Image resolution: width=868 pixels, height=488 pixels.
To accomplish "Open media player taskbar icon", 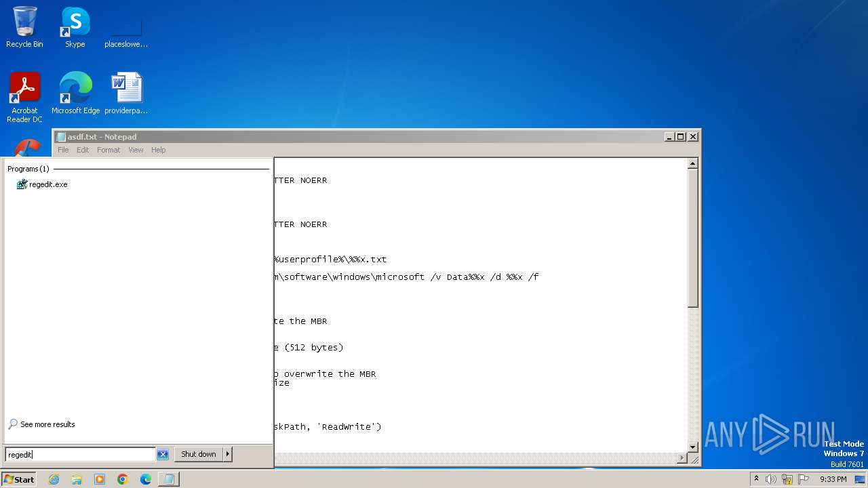I will (100, 479).
